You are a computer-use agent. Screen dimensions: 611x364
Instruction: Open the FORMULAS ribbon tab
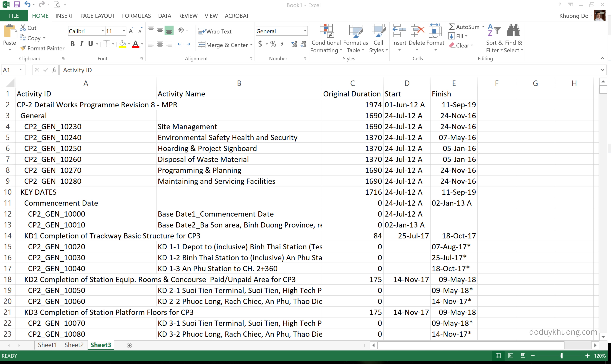coord(136,16)
